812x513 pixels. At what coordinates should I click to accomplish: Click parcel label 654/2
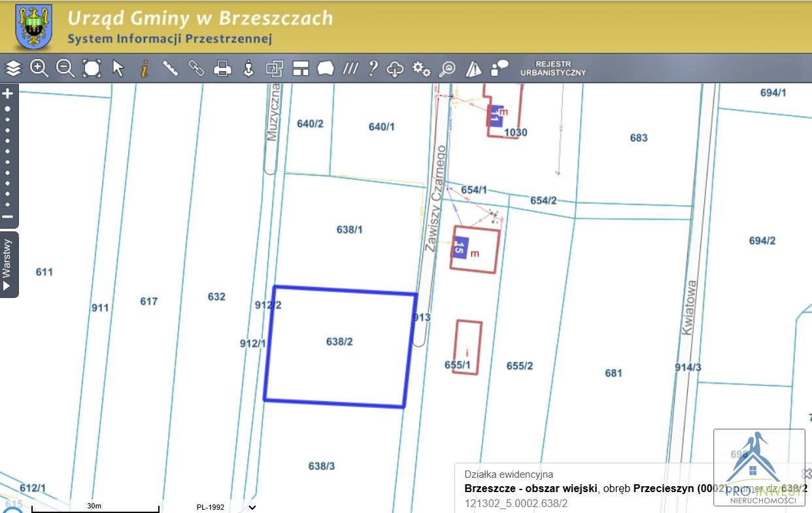coord(543,201)
